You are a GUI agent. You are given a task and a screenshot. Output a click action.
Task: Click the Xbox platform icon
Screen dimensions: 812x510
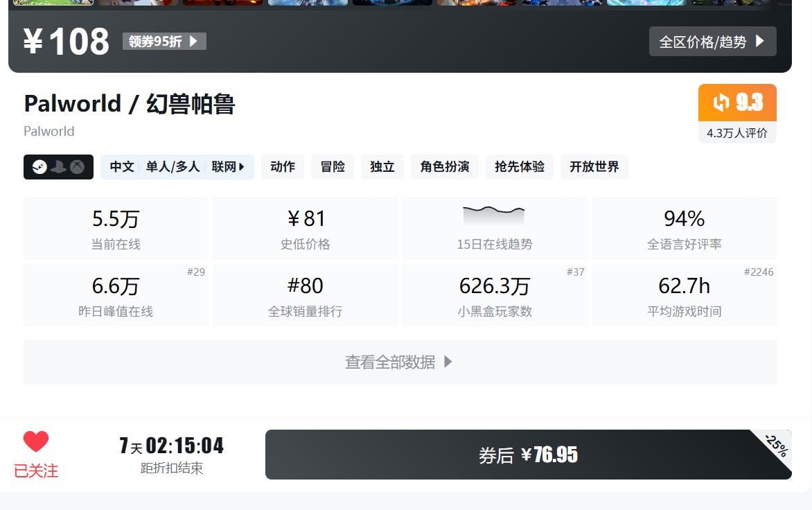click(77, 167)
